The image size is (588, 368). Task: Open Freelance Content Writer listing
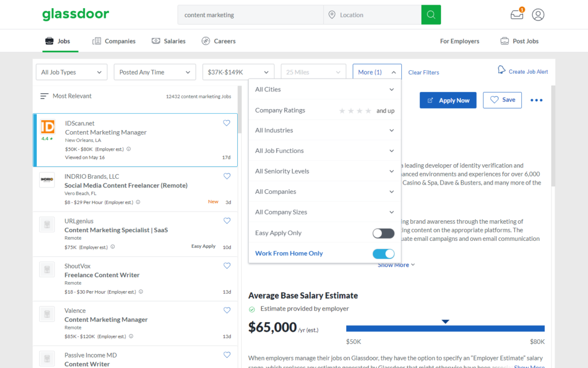point(102,275)
